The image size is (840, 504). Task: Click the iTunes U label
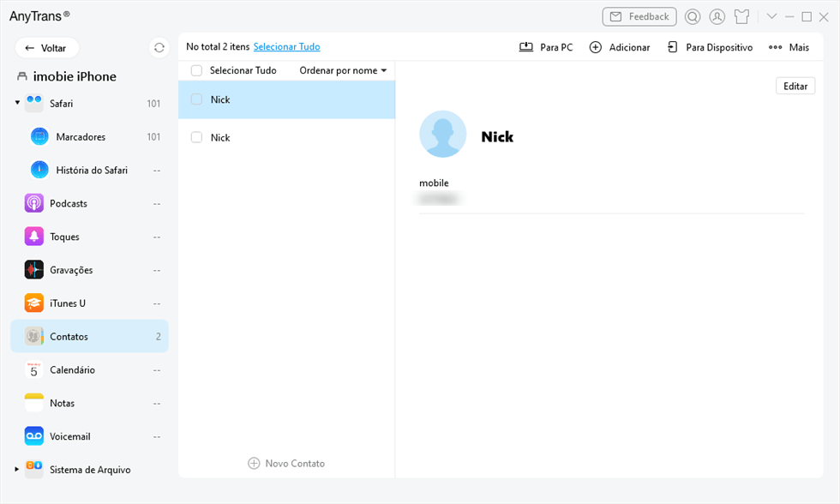click(x=68, y=303)
